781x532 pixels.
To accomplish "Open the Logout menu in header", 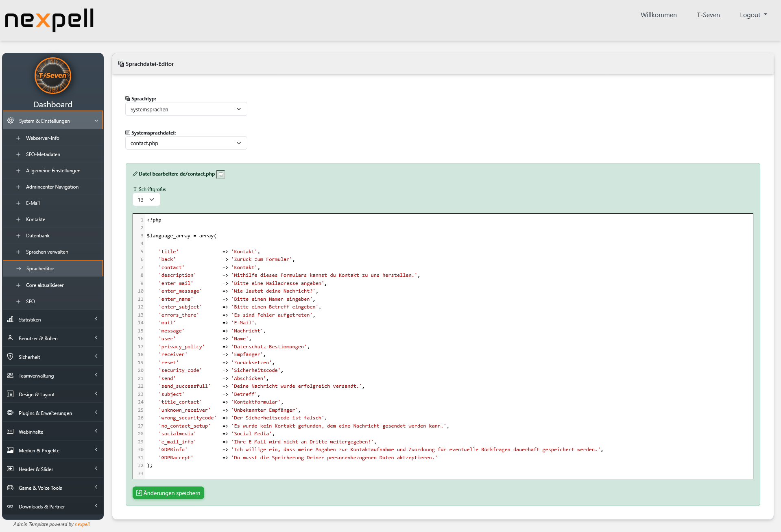I will click(x=753, y=15).
